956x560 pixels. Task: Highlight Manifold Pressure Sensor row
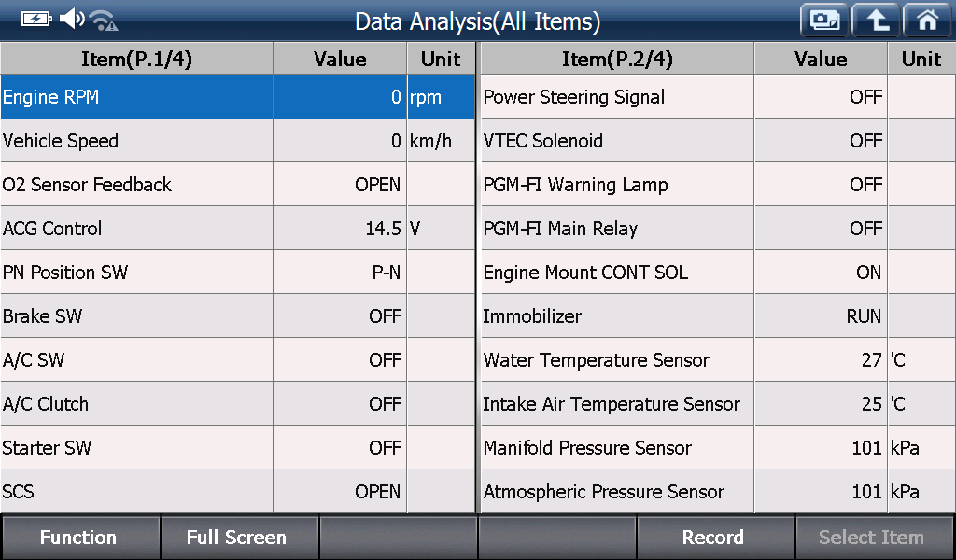718,448
